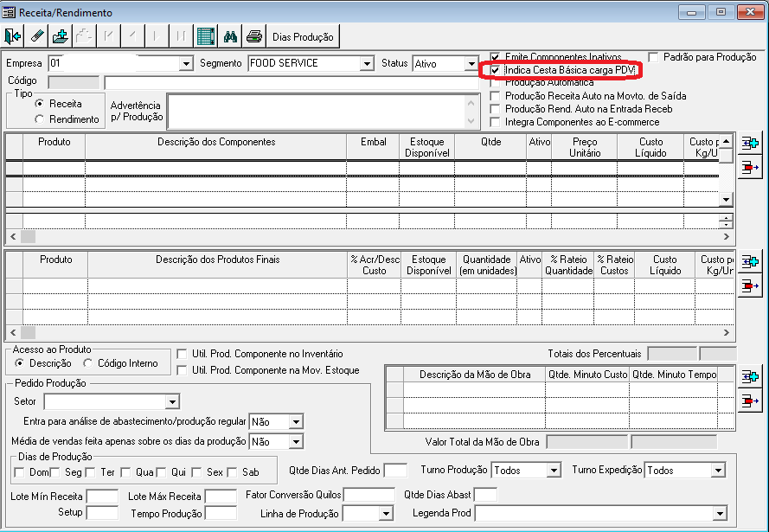The height and width of the screenshot is (532, 769).
Task: Open the record list grid icon
Action: (206, 36)
